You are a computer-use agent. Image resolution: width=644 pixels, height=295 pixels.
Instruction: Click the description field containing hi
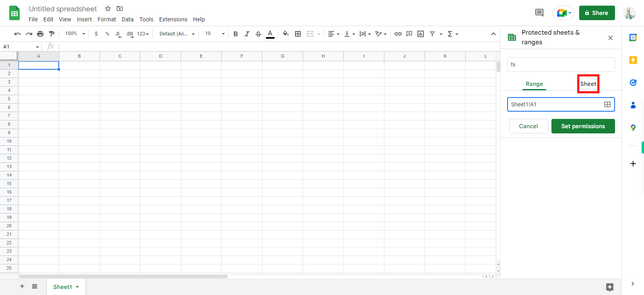tap(561, 64)
